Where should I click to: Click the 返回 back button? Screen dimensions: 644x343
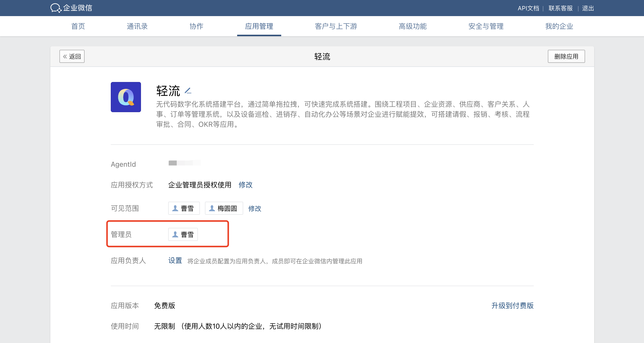tap(72, 56)
